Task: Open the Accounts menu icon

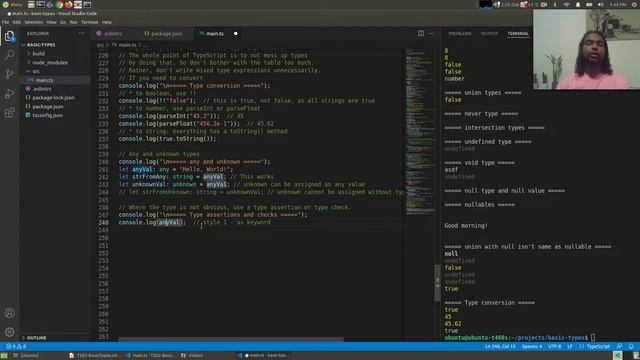Action: click(x=9, y=313)
